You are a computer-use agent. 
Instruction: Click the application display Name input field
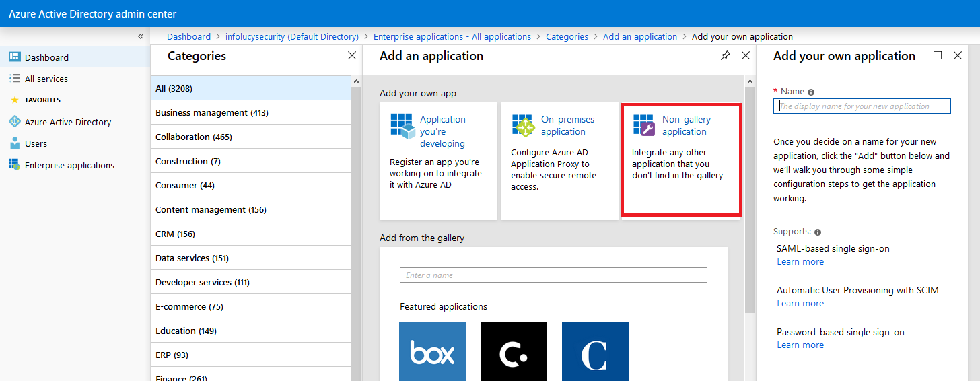click(x=862, y=106)
